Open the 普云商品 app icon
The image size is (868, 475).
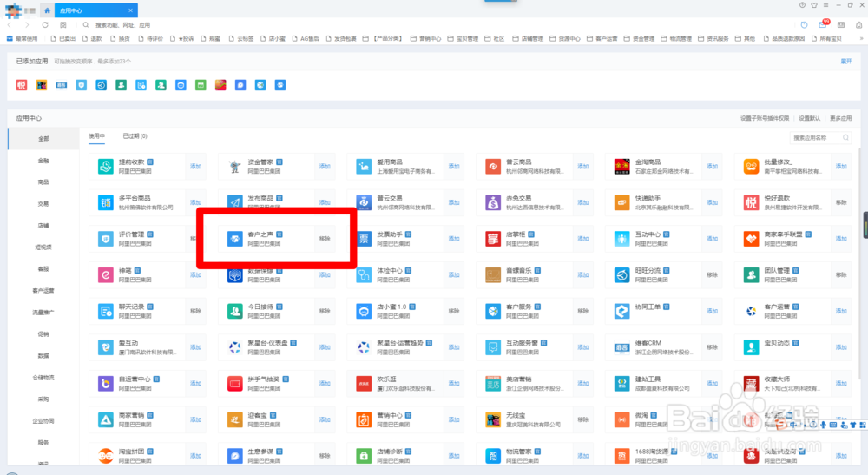point(493,166)
